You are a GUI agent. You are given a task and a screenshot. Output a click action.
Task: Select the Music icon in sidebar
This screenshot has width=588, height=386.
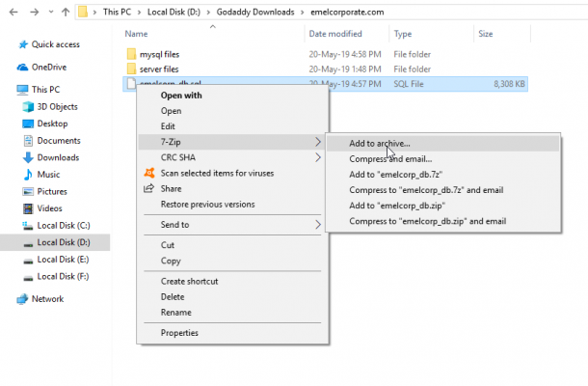point(29,175)
